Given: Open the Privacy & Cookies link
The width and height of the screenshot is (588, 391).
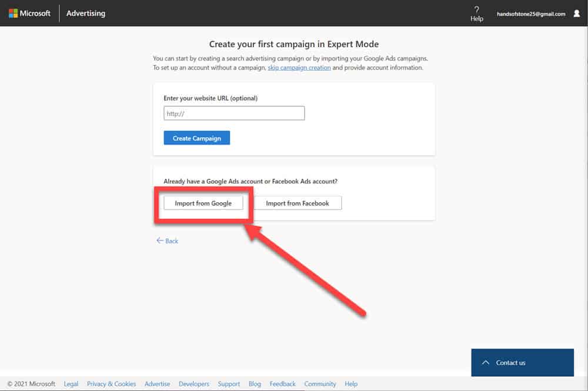Looking at the screenshot, I should [x=111, y=384].
